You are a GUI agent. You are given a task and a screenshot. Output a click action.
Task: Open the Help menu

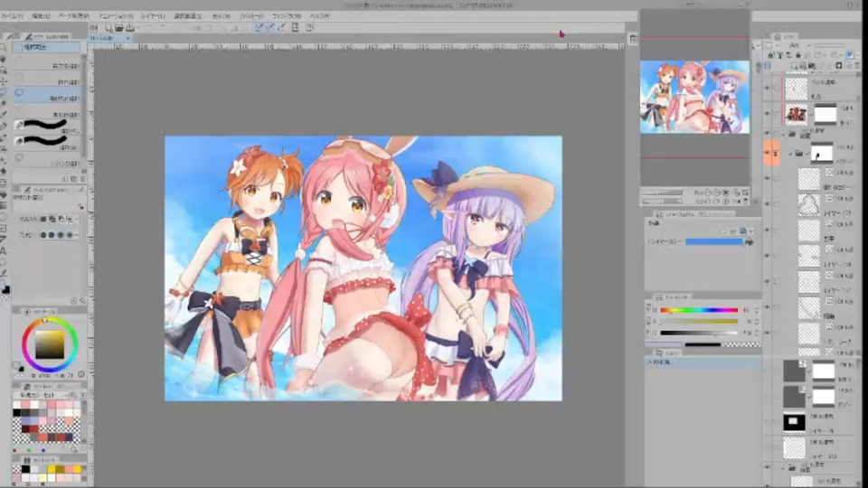click(319, 16)
